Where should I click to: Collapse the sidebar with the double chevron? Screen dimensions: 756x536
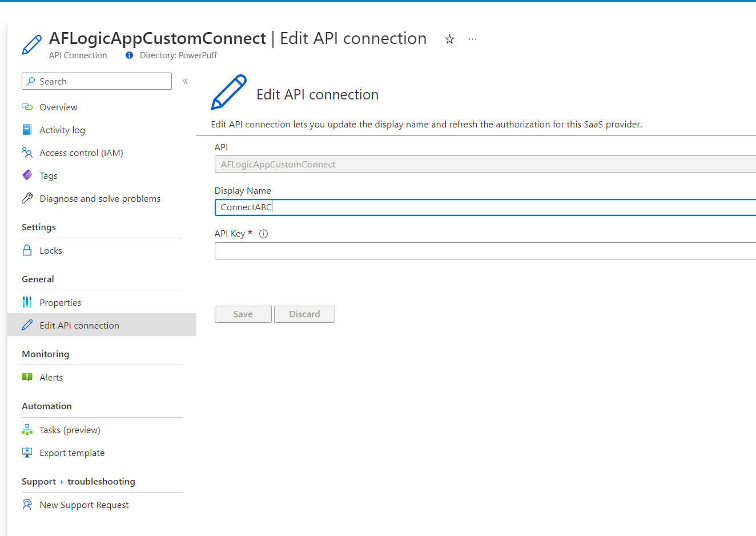185,81
